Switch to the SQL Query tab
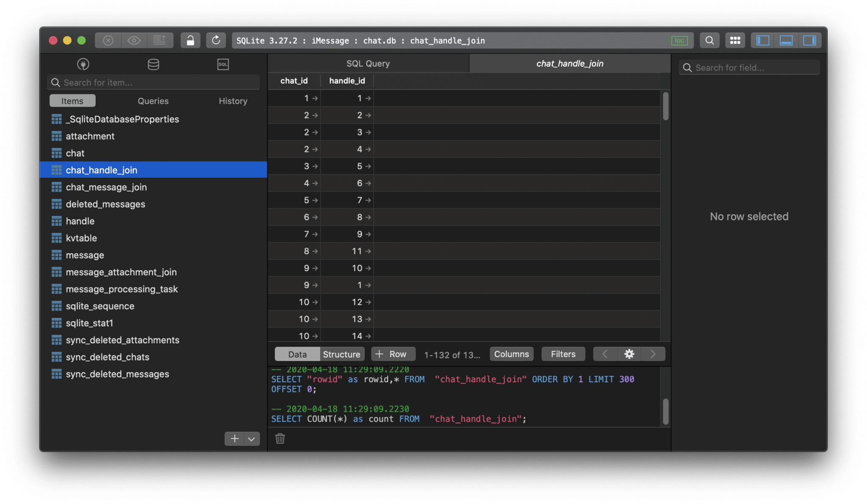 coord(368,63)
